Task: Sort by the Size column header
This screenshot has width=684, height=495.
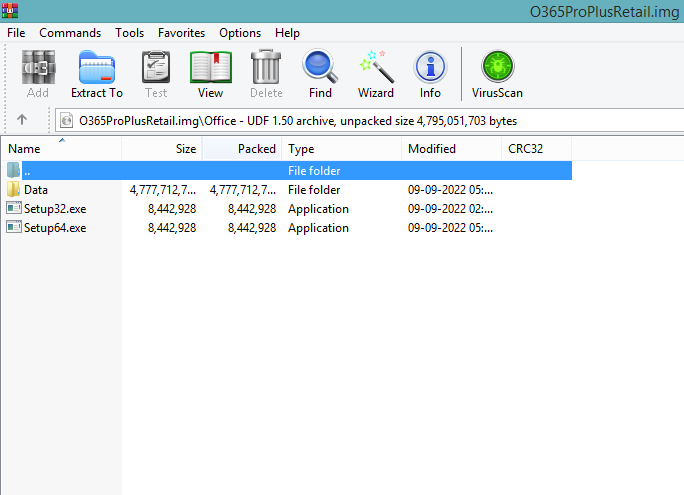Action: tap(162, 149)
